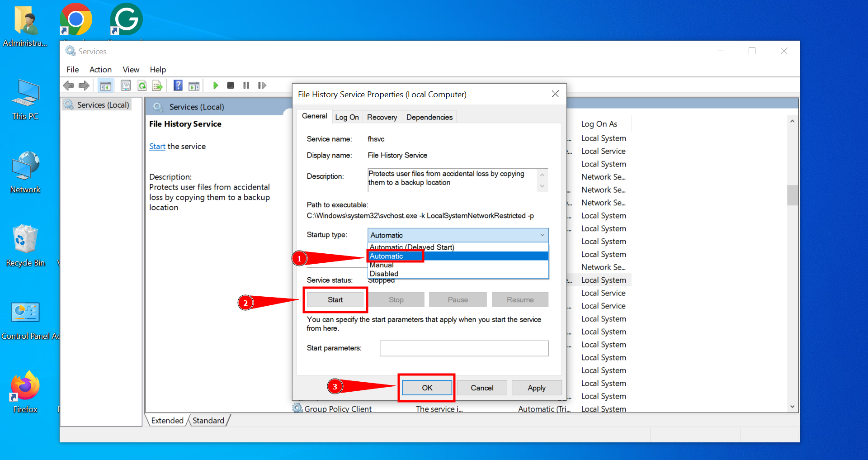Viewport: 868px width, 460px height.
Task: Toggle the Show/Hide Console Tree toolbar icon
Action: (x=106, y=85)
